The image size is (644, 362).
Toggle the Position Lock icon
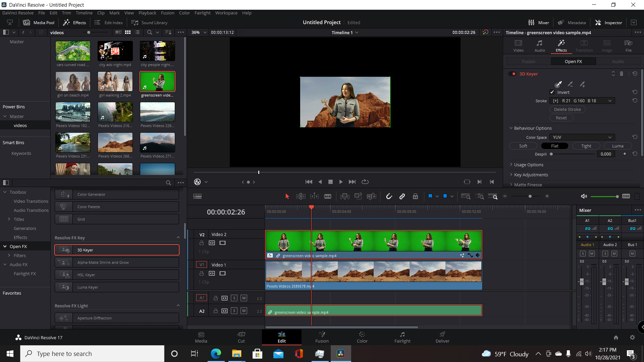tap(415, 196)
